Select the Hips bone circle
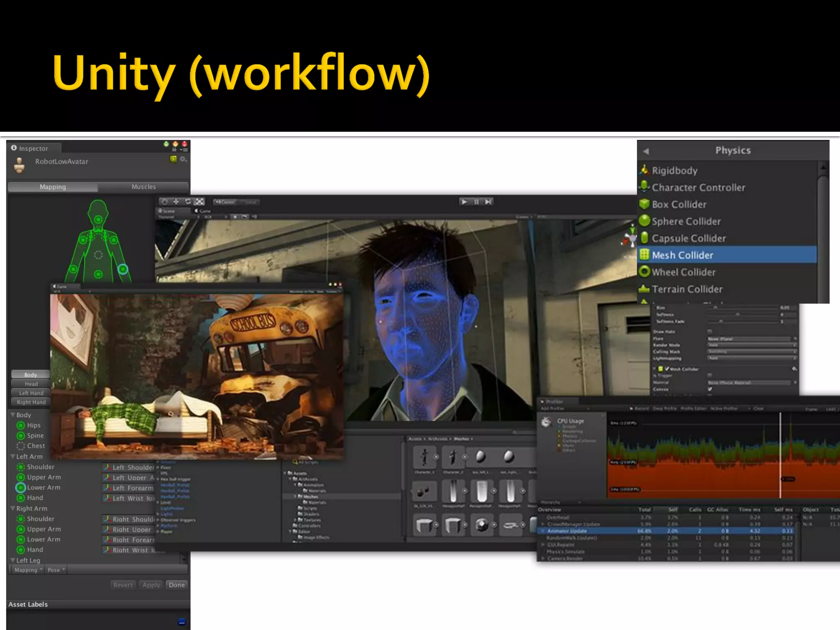 point(21,425)
